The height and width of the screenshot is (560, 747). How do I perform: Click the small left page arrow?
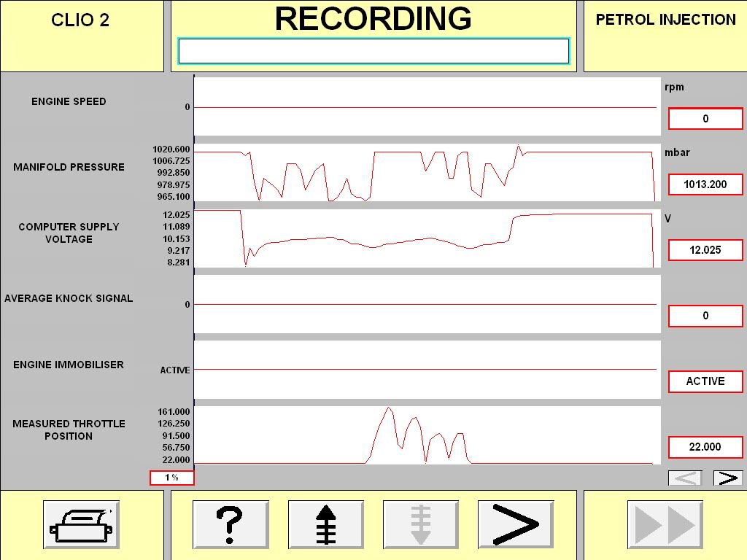tap(685, 478)
